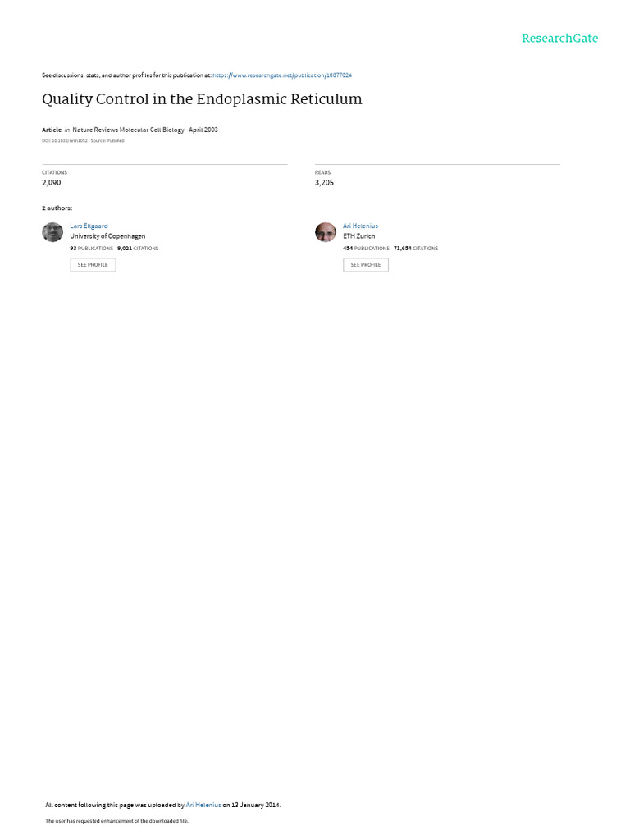Screen dimensions: 630x840
Task: Click Lars Ellgaard's 9,021 citations stat
Action: (x=138, y=249)
